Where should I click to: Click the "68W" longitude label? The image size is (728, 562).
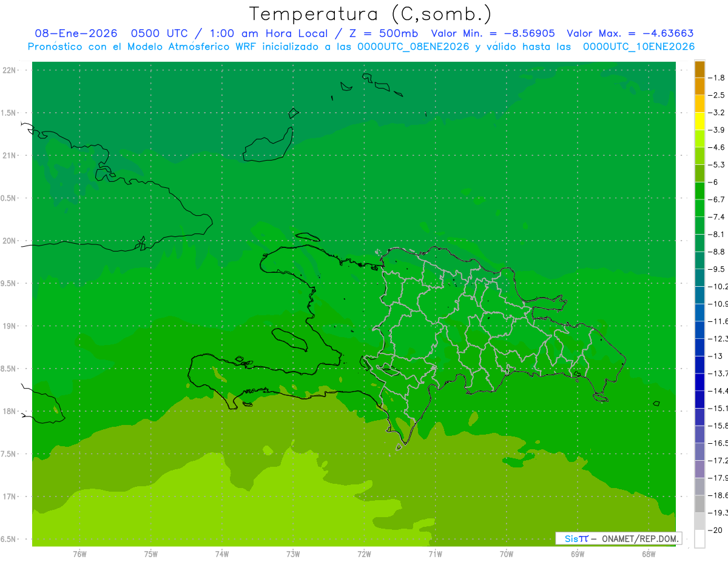[x=649, y=554]
